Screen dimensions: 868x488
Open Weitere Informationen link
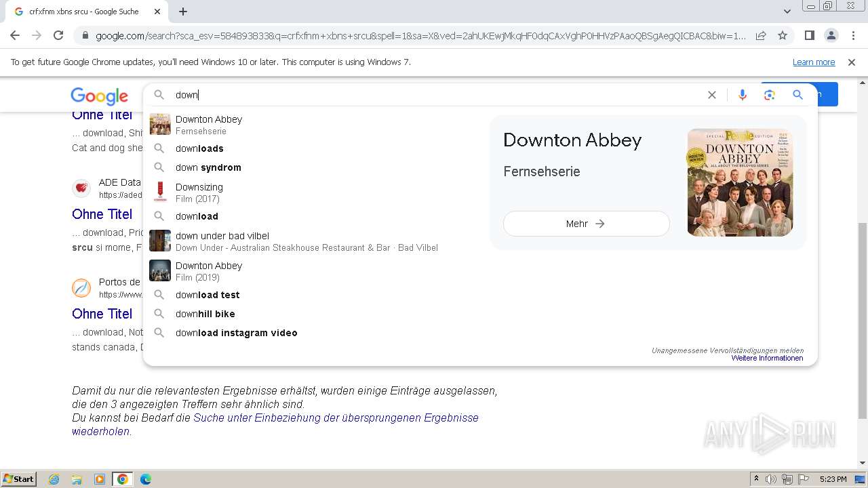767,359
